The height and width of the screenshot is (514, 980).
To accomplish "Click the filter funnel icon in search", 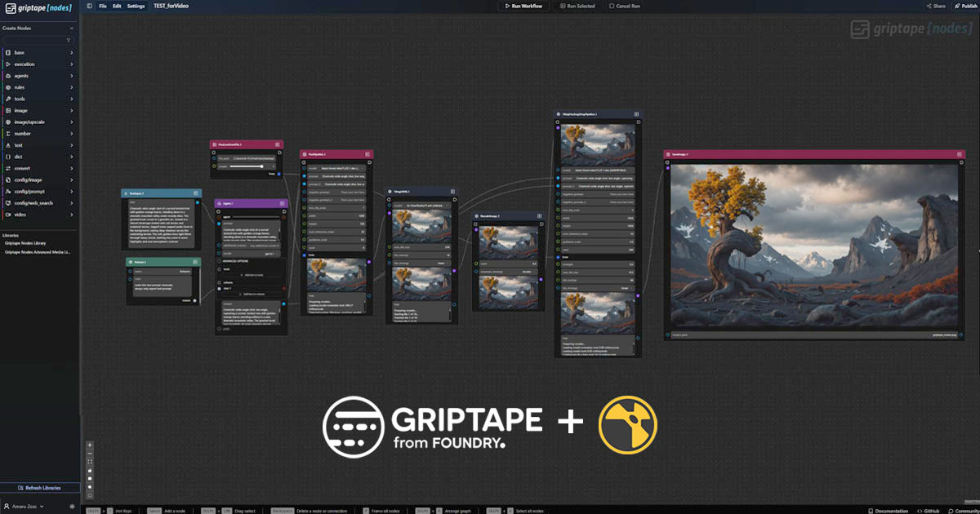I will (69, 39).
